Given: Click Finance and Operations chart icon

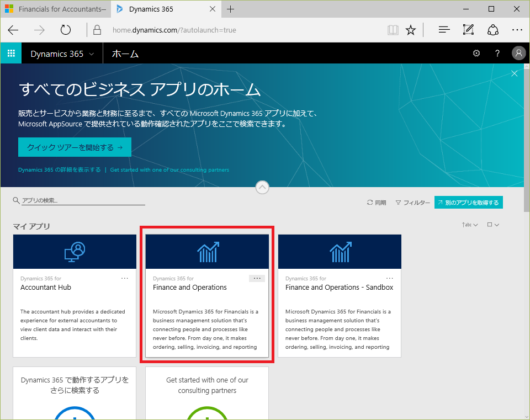Looking at the screenshot, I should point(208,252).
